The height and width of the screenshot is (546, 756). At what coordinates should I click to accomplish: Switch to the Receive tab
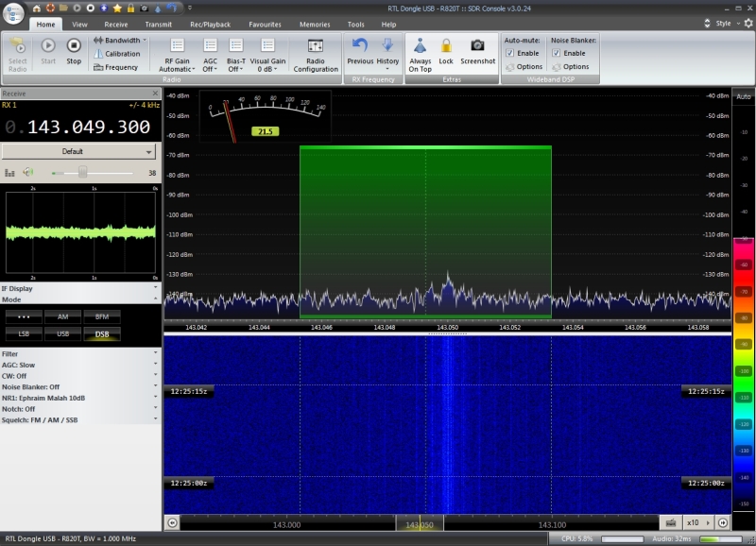pyautogui.click(x=116, y=25)
